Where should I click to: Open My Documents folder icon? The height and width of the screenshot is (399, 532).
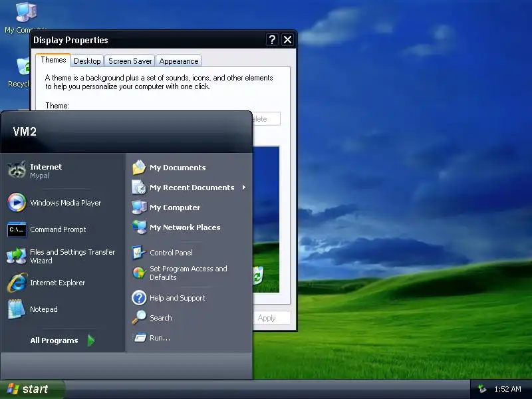tap(139, 168)
